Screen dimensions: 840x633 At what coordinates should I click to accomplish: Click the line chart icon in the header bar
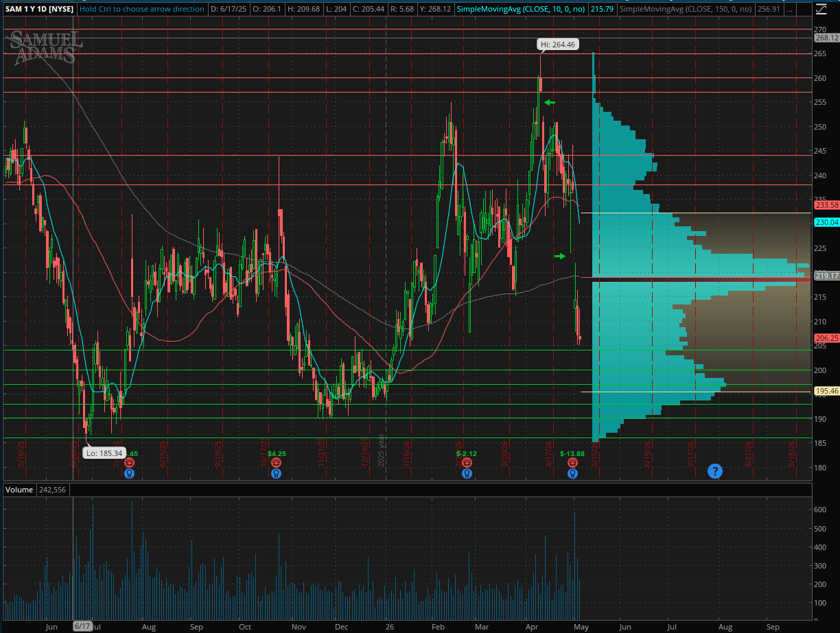[x=819, y=9]
